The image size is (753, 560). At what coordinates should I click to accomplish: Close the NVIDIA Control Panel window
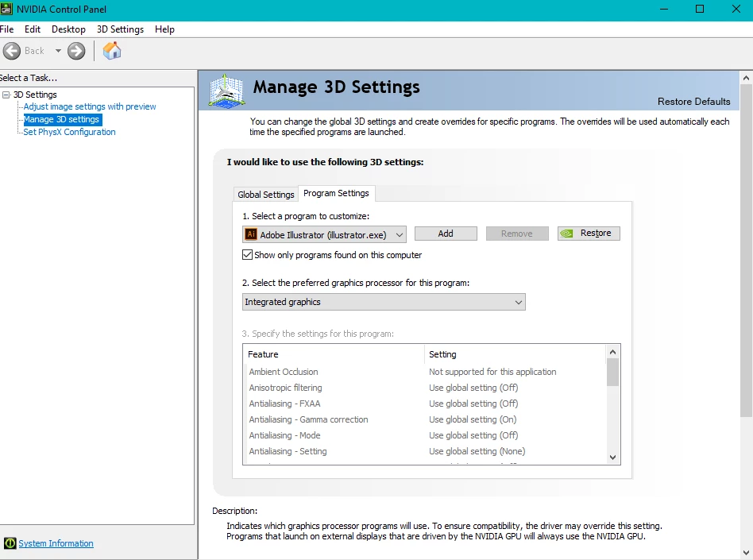coord(736,9)
